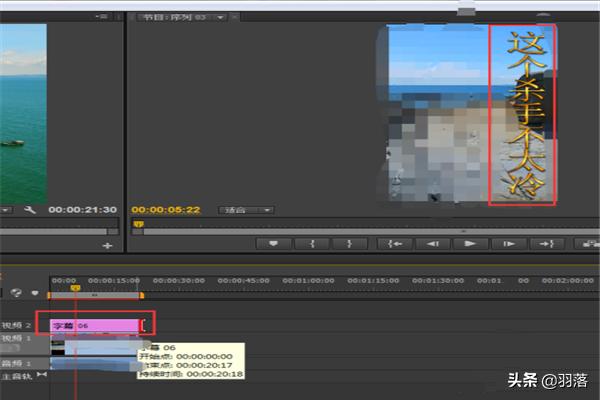Click the Add Marker button in program monitor

click(x=274, y=243)
